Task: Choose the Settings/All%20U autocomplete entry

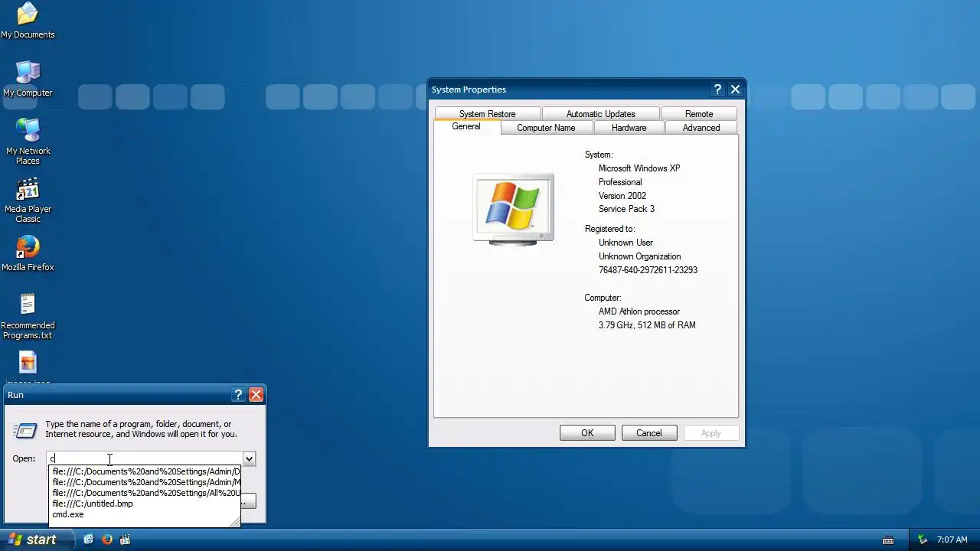Action: (145, 493)
